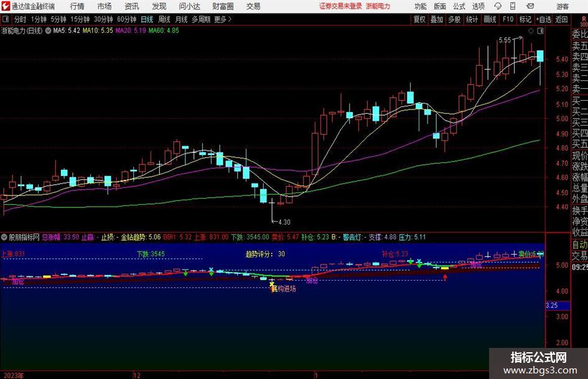The height and width of the screenshot is (379, 588).
Task: Click the MA60: 4.85 indicator value
Action: point(164,30)
